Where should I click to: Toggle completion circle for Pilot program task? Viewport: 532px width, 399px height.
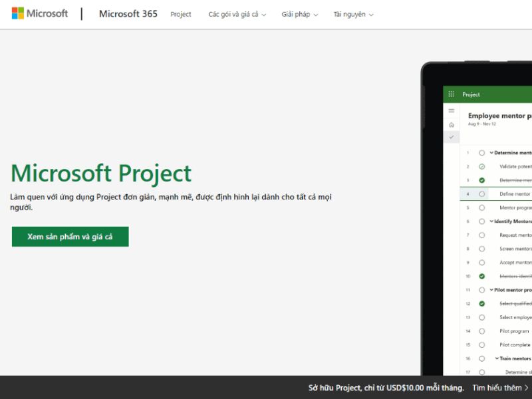[481, 331]
